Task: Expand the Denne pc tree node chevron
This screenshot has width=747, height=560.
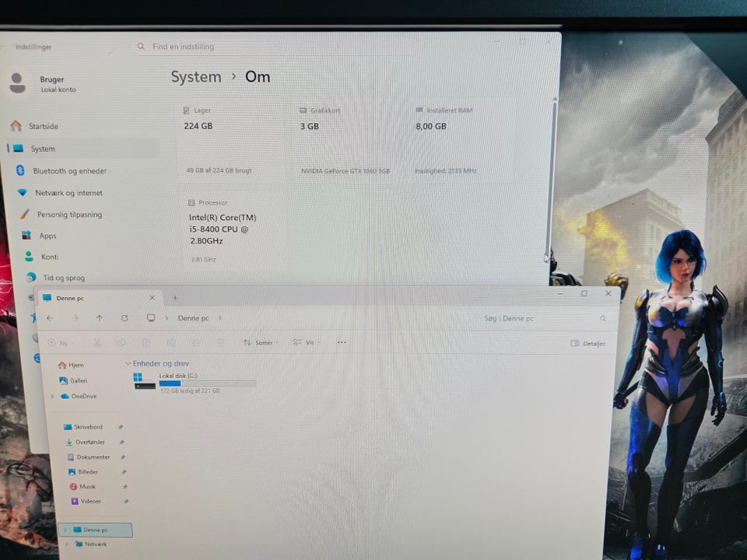Action: coord(65,530)
